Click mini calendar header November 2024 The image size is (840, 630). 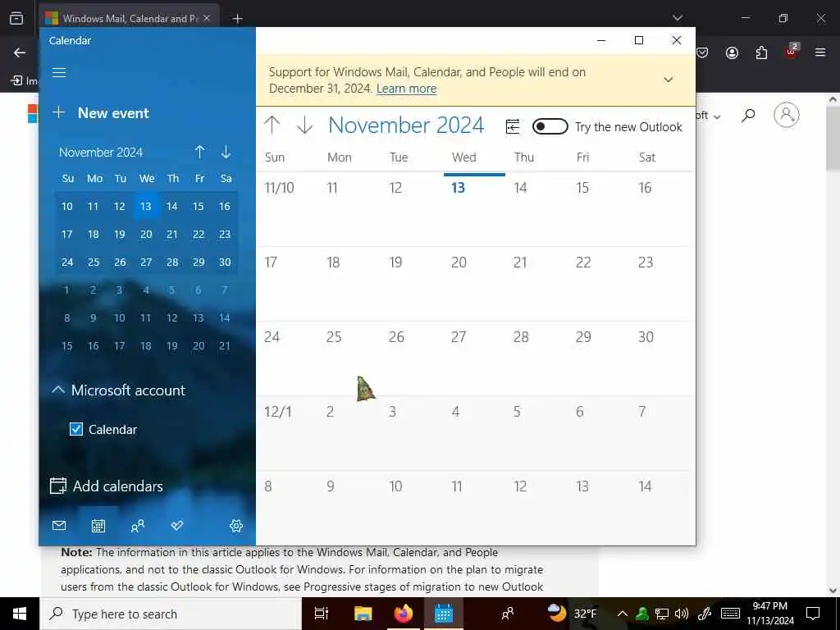(x=101, y=152)
